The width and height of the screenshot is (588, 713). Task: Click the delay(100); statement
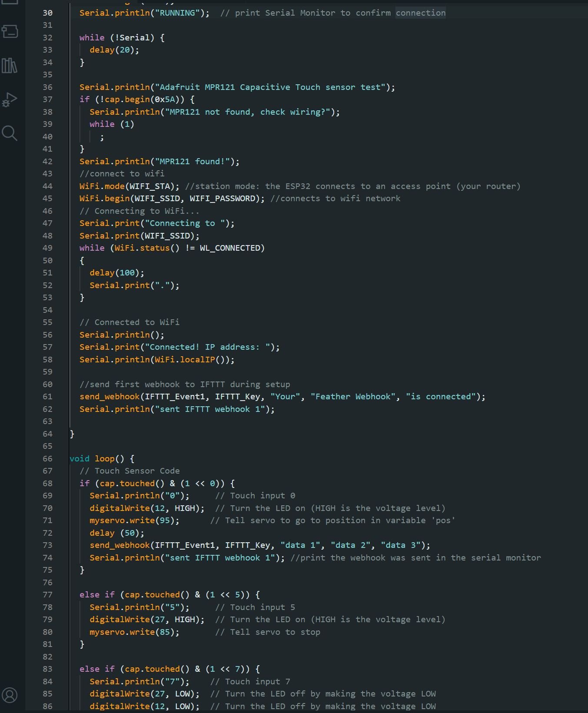click(x=117, y=273)
